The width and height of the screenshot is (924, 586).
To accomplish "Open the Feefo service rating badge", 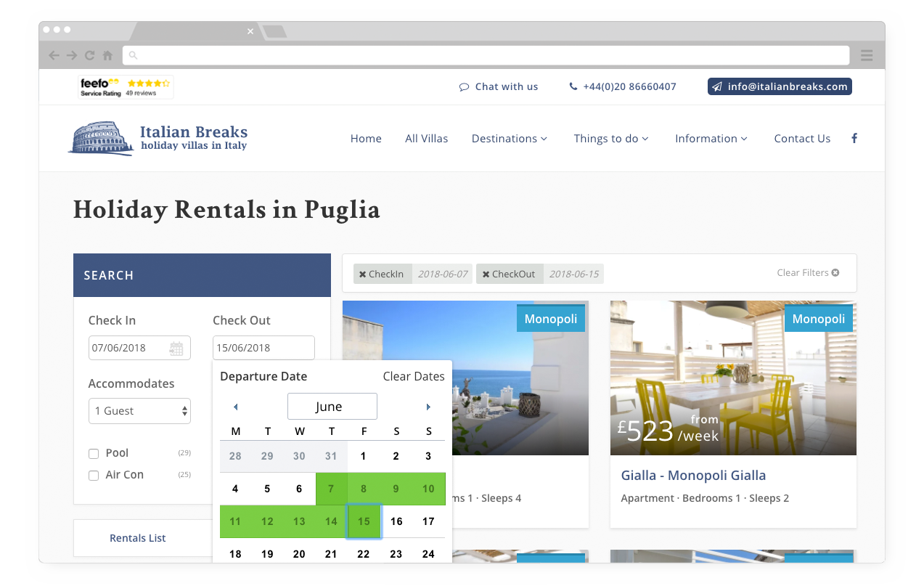I will (126, 87).
